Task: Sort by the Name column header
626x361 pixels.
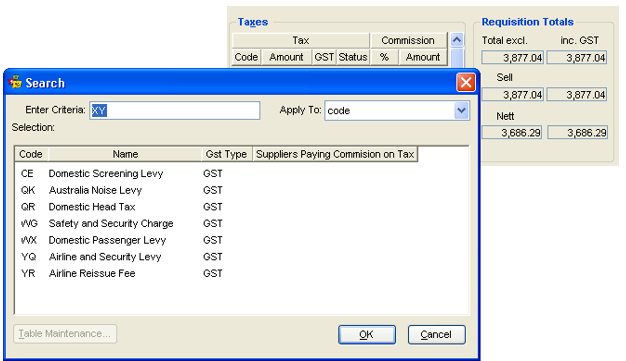Action: click(125, 154)
